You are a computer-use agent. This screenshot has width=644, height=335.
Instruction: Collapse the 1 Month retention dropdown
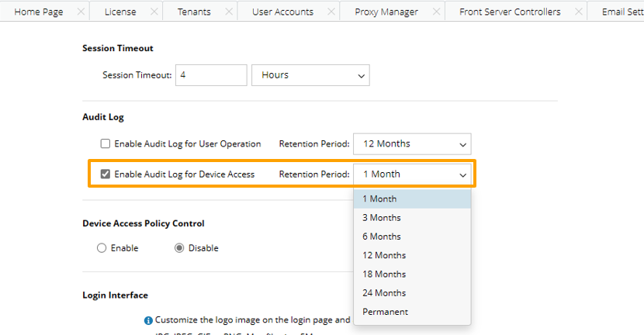tap(412, 174)
